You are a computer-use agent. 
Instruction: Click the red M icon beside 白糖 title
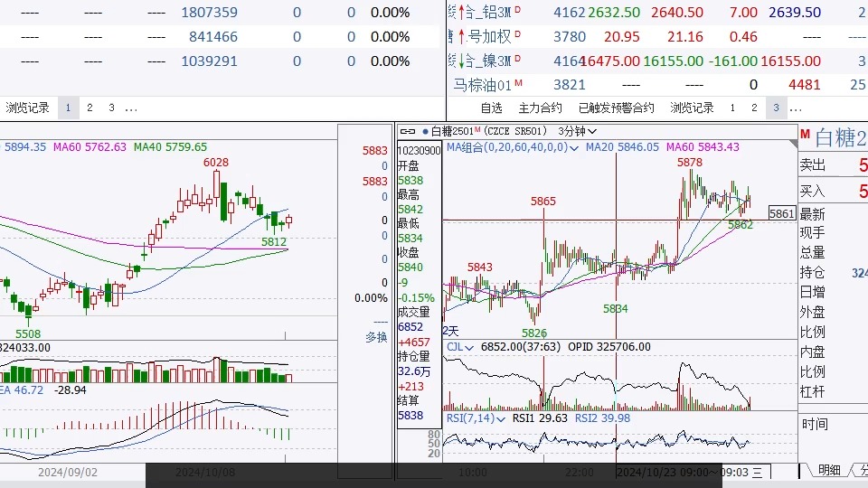point(804,134)
